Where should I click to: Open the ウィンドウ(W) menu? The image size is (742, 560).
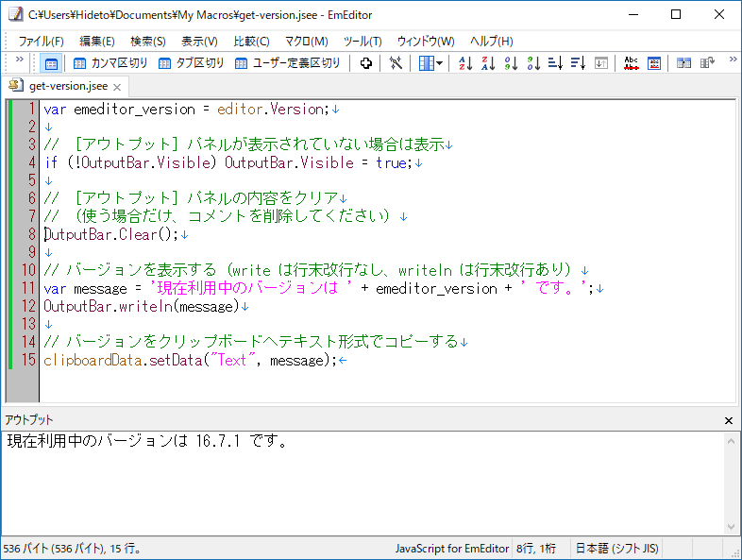tap(426, 42)
